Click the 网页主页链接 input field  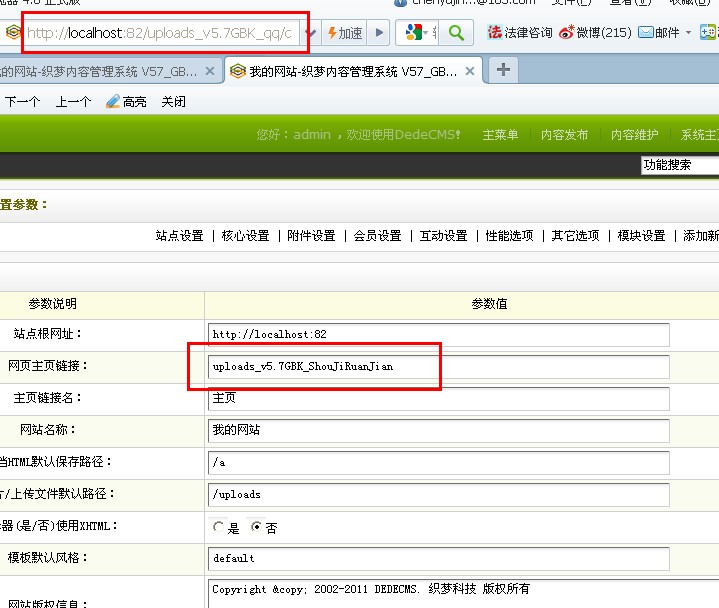tap(438, 367)
